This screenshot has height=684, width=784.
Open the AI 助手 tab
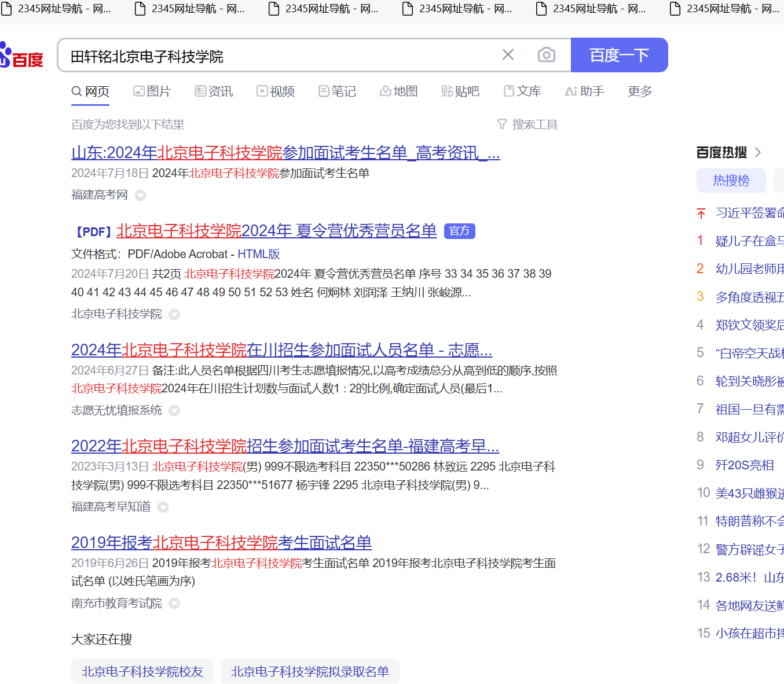tap(584, 91)
